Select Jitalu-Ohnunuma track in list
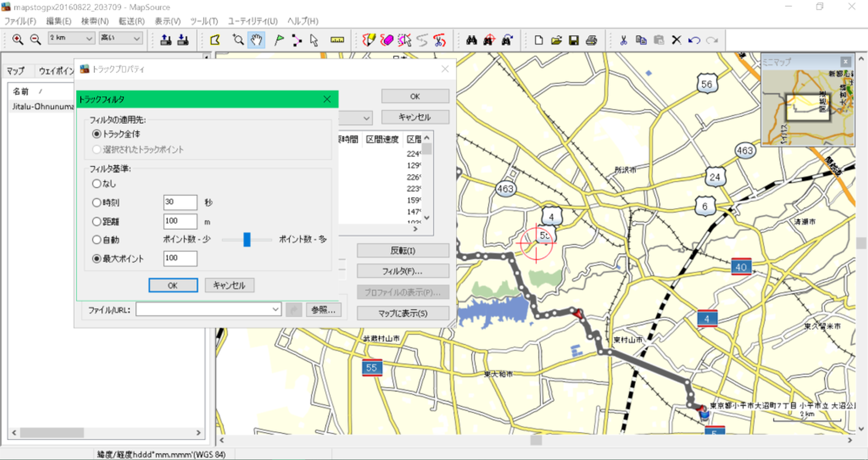The width and height of the screenshot is (868, 460). (43, 107)
